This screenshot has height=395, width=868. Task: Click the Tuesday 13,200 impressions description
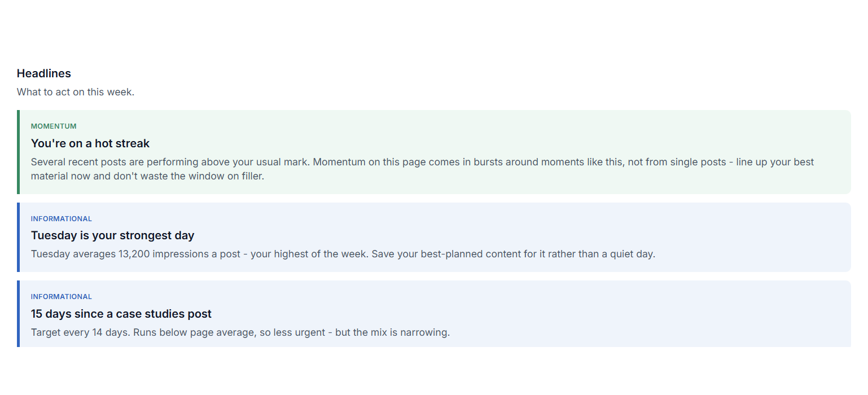343,254
